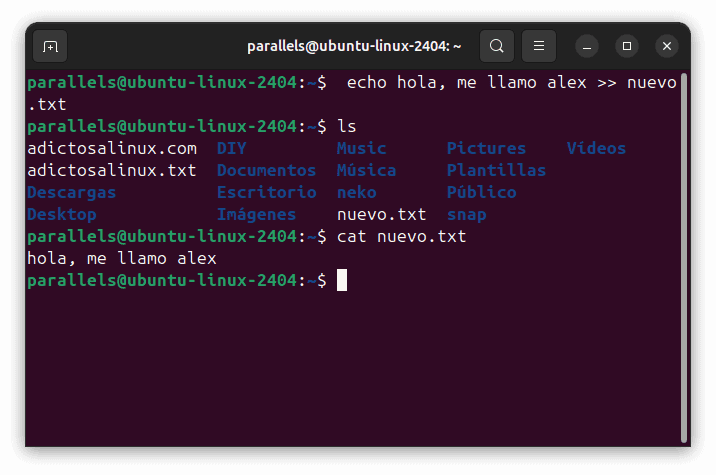Screen dimensions: 716x475
Task: Click the Pictures directory name
Action: click(x=486, y=148)
